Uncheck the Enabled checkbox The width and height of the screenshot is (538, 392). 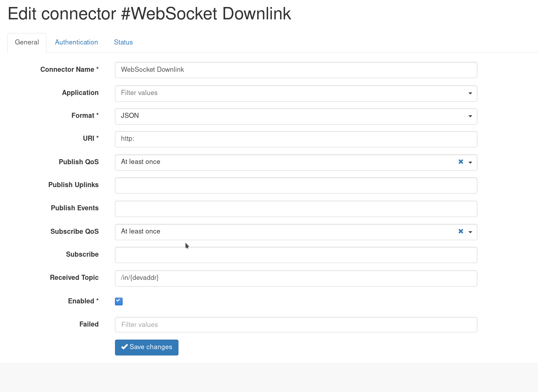pyautogui.click(x=119, y=301)
